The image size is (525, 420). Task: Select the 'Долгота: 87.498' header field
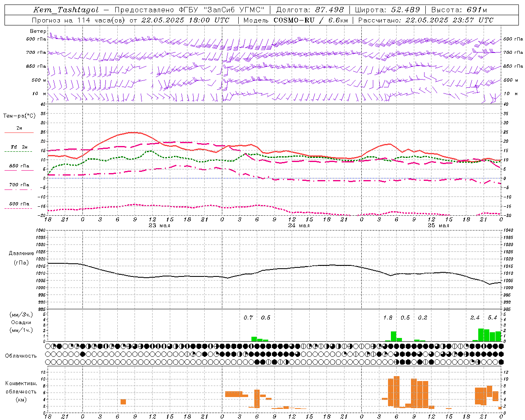click(310, 10)
